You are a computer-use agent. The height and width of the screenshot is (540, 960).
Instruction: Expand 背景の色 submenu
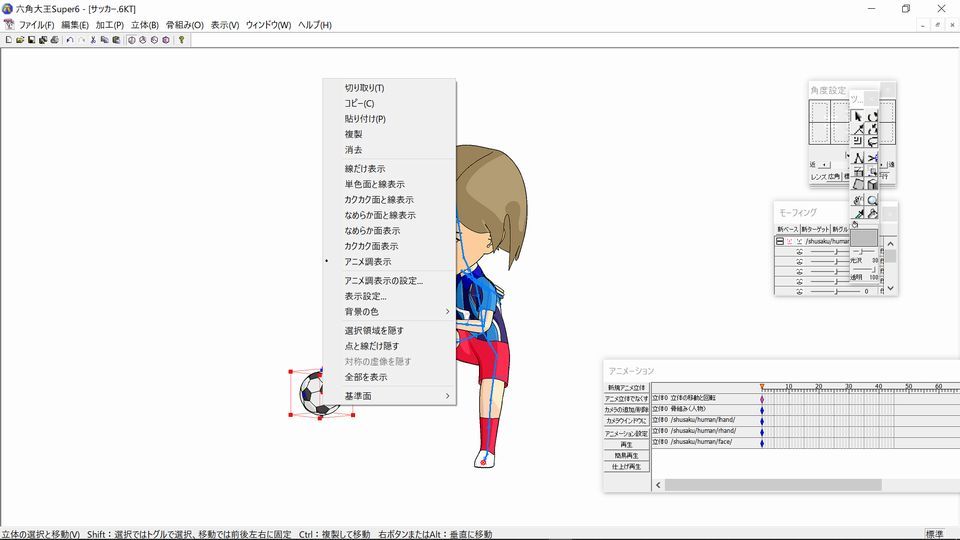coord(389,312)
